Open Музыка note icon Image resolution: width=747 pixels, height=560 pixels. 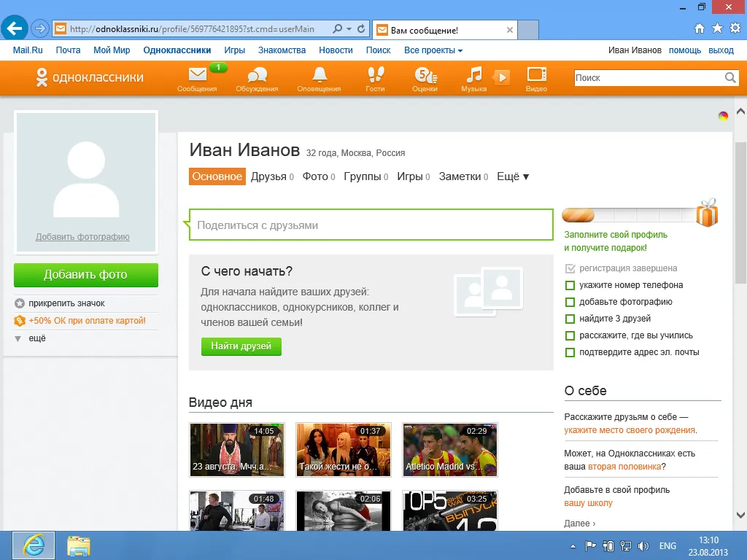pos(474,75)
